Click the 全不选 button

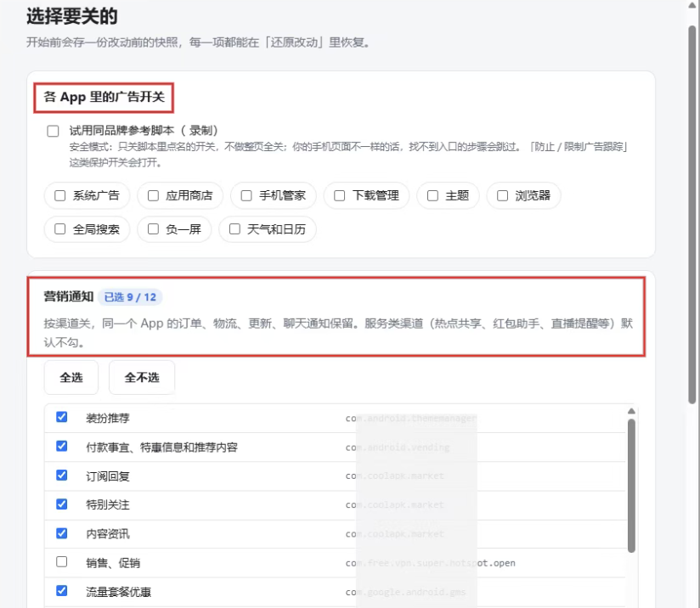[x=142, y=378]
